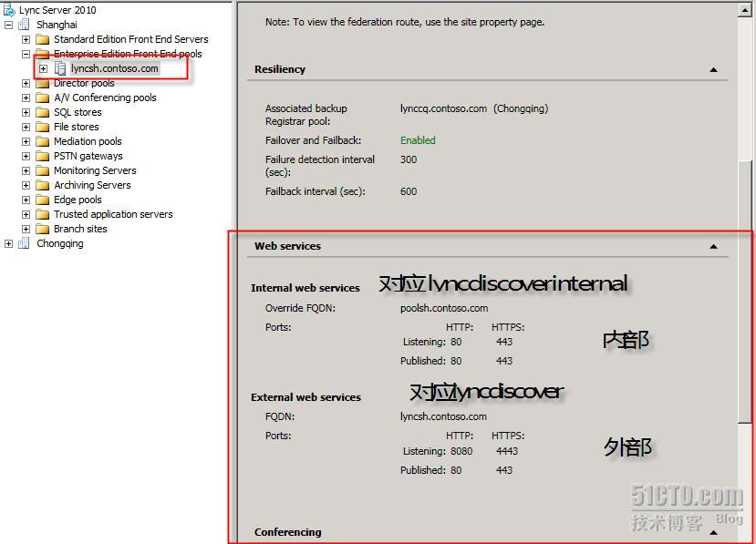This screenshot has width=756, height=544.
Task: Click the scrollbar up arrow
Action: 745,10
